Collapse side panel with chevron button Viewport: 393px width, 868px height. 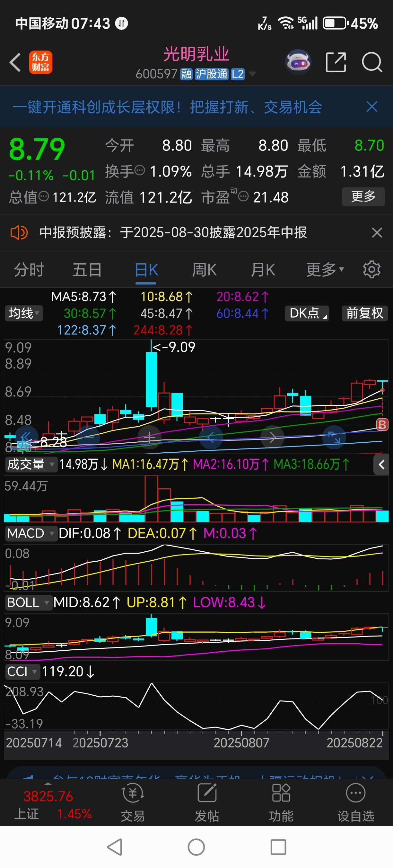coord(381,465)
